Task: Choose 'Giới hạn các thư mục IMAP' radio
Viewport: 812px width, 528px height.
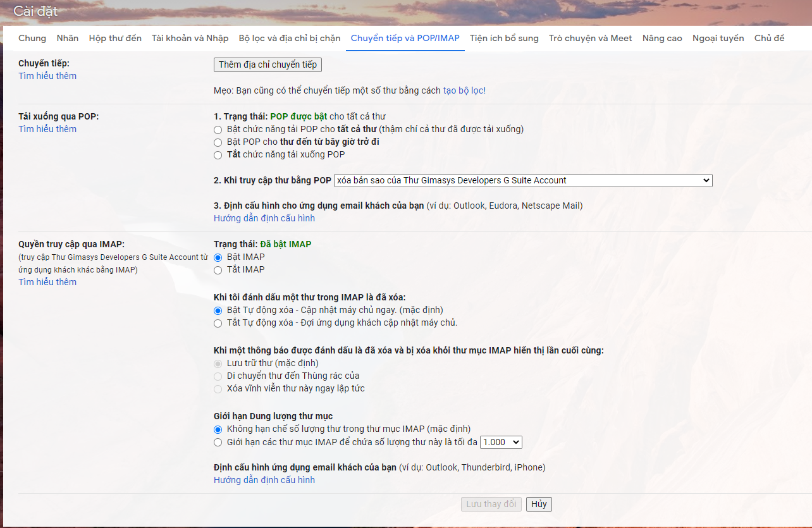Action: click(218, 443)
